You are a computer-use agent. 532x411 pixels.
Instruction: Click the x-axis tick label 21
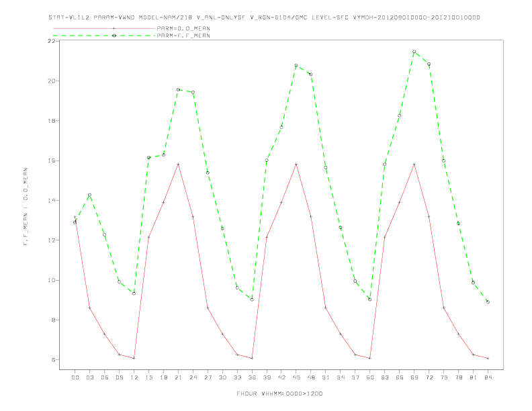[178, 377]
